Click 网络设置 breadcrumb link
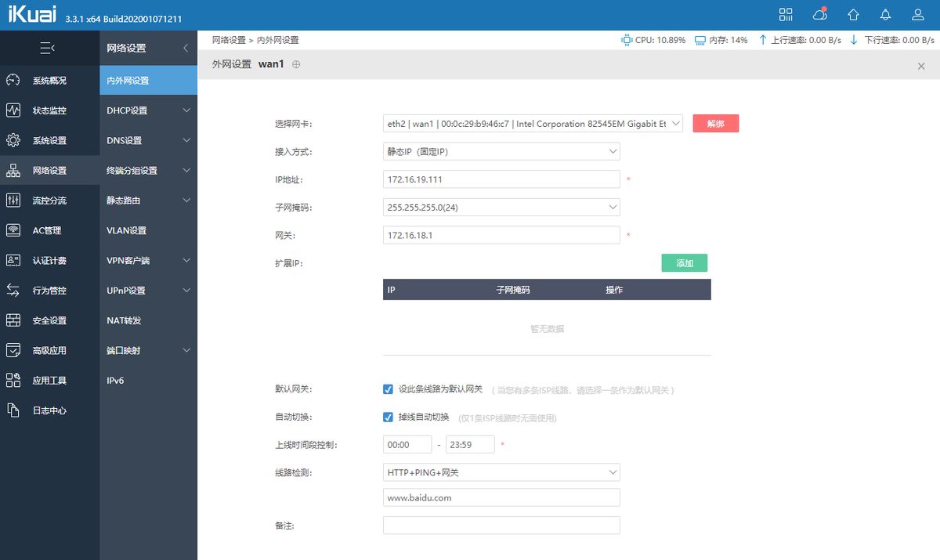 point(229,40)
